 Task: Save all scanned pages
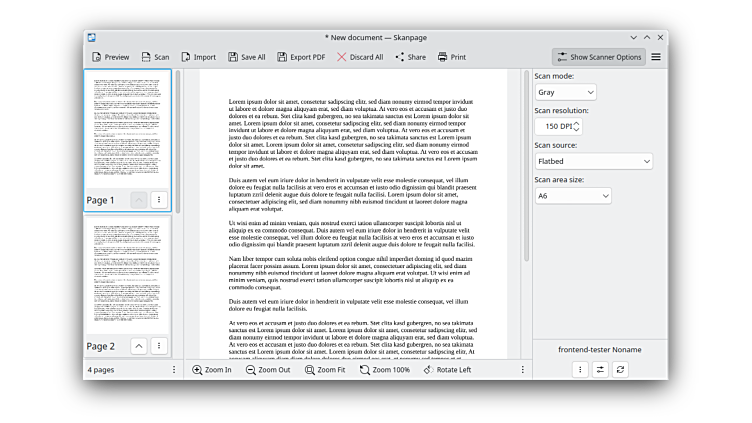[x=247, y=57]
